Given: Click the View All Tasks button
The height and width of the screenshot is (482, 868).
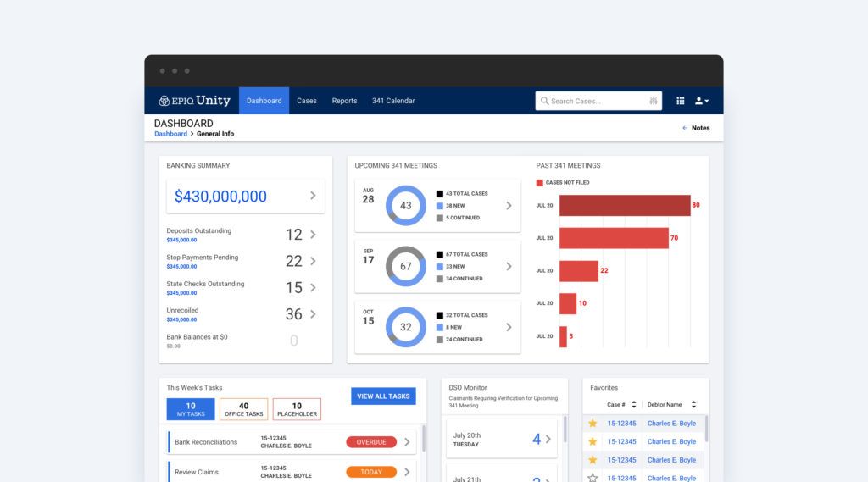Looking at the screenshot, I should [x=383, y=396].
